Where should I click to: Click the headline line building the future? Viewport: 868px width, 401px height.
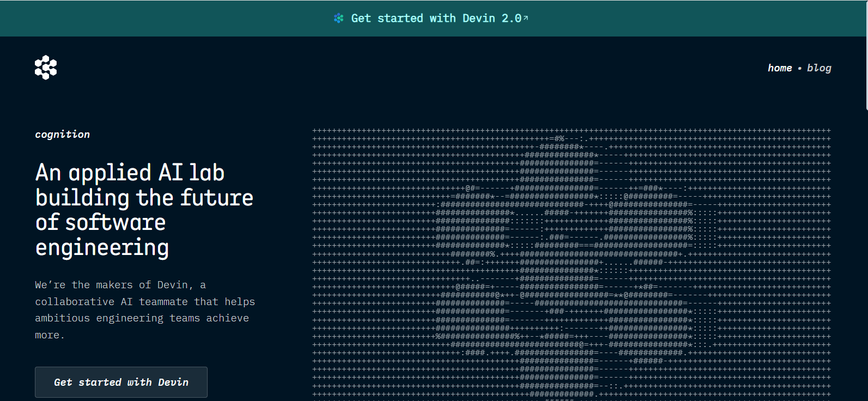point(144,198)
